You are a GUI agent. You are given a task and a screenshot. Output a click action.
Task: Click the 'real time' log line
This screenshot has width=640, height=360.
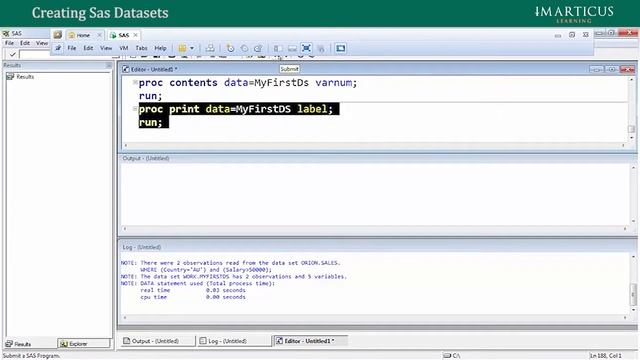pyautogui.click(x=193, y=290)
